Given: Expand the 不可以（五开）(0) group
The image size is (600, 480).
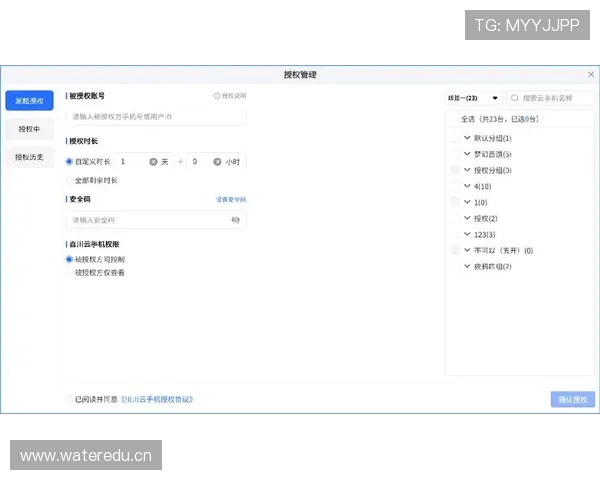Looking at the screenshot, I should click(x=467, y=250).
